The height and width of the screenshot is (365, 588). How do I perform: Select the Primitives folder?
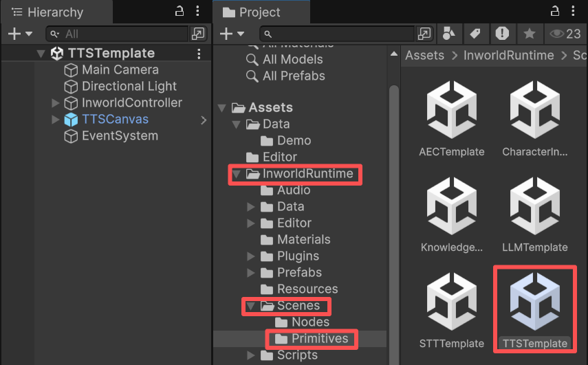tap(320, 338)
